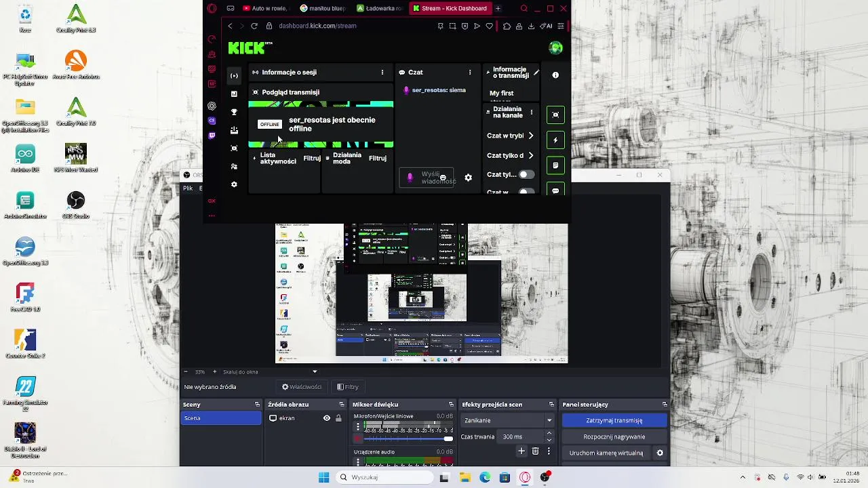Image resolution: width=868 pixels, height=488 pixels.
Task: Open Kick dashboard settings gear in sidebar
Action: 234,184
